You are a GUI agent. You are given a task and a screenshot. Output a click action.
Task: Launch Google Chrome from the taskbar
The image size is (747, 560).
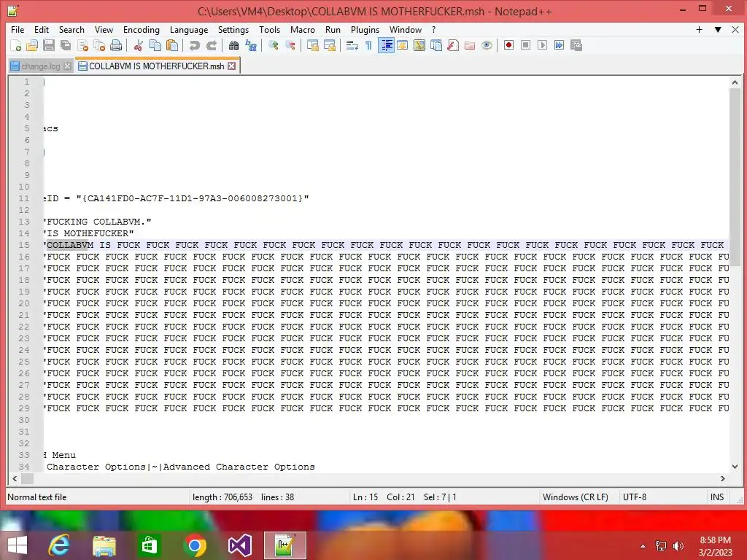coord(194,545)
